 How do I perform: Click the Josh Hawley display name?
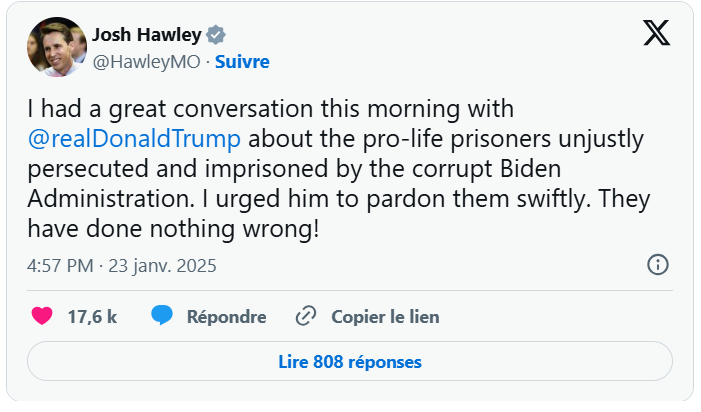[x=147, y=35]
